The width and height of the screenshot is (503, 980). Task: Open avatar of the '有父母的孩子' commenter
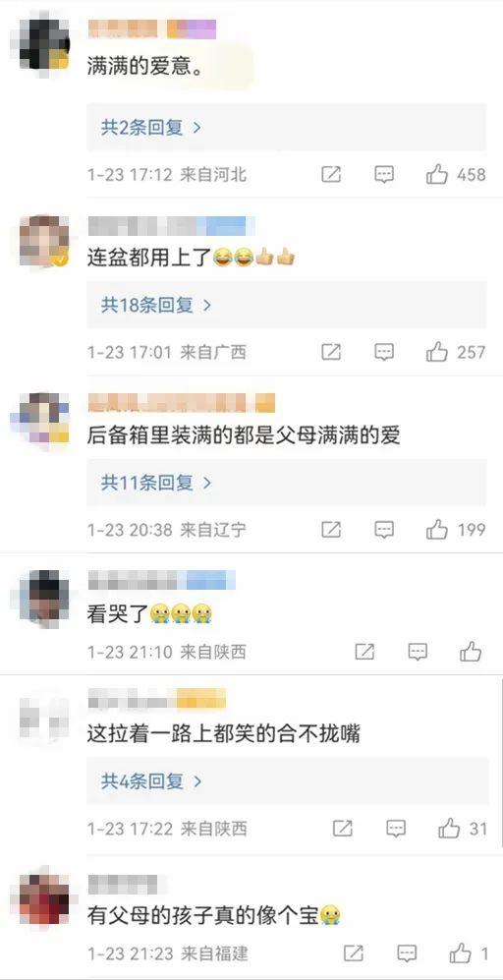point(44,898)
